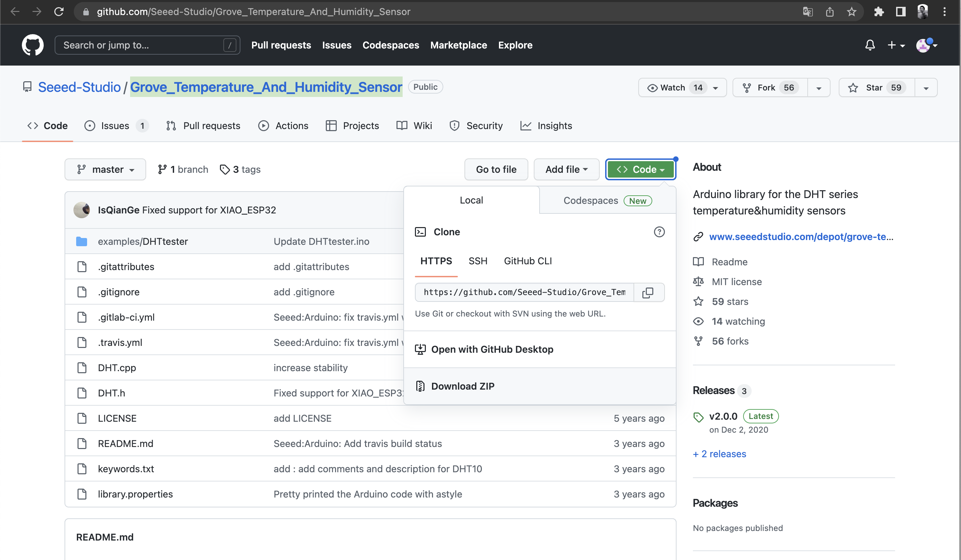The image size is (961, 560).
Task: Click Go to file button
Action: 496,169
